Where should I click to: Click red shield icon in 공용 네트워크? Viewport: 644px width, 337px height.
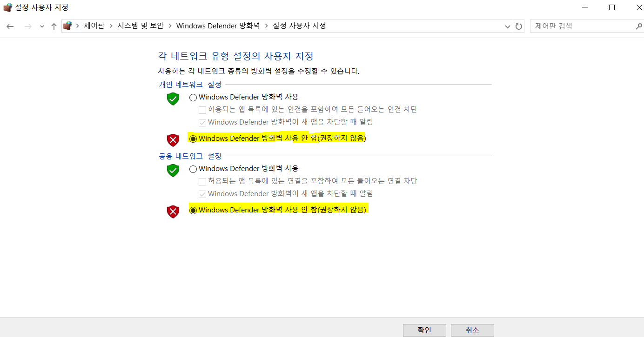coord(173,211)
